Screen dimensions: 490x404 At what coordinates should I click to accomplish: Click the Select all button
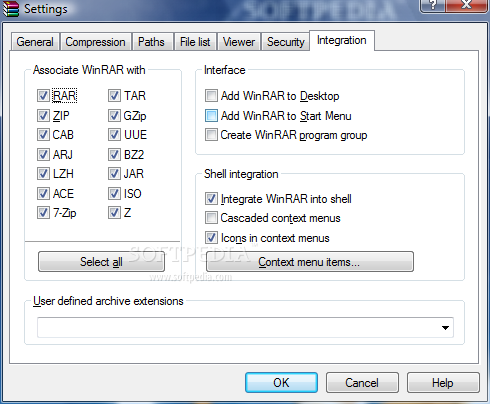coord(101,262)
